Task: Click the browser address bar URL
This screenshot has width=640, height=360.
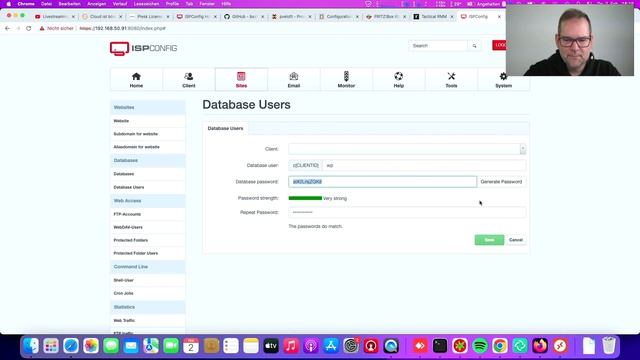Action: pos(122,29)
